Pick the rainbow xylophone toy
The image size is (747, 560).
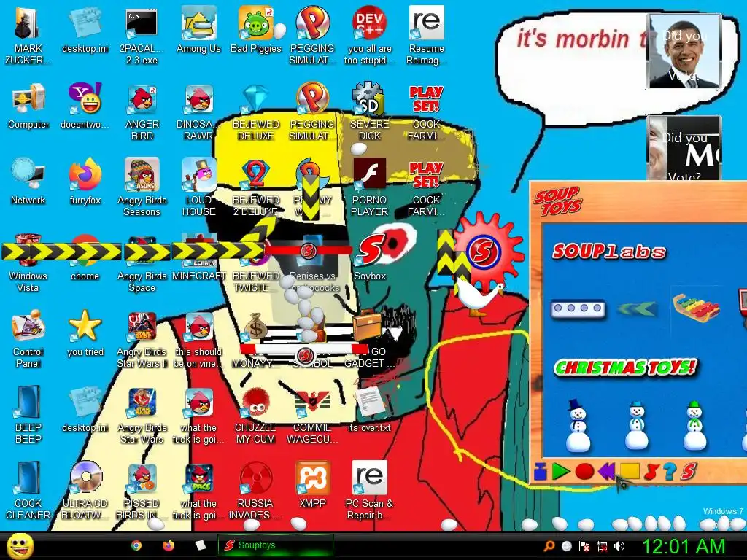[x=695, y=308]
